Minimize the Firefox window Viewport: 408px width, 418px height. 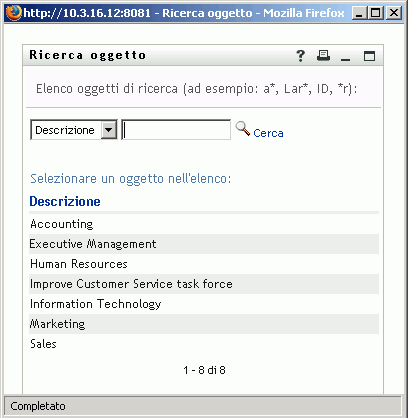coord(359,13)
